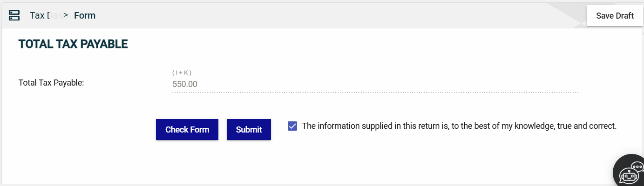Click the declaration statement text label

click(459, 126)
